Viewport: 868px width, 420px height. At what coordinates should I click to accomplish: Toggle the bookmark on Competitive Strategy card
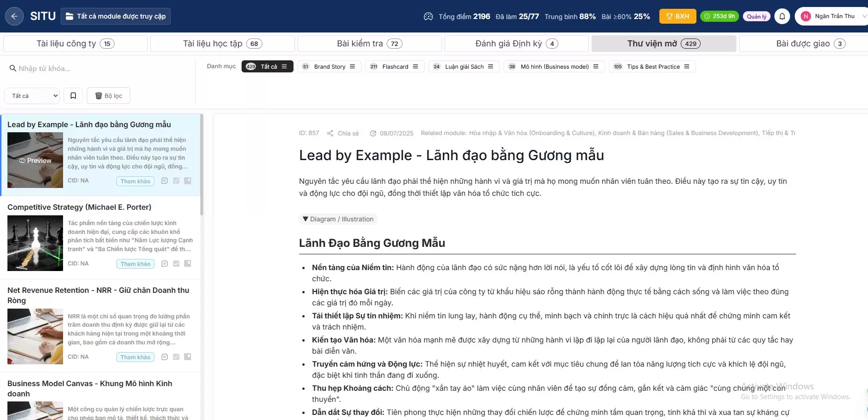pyautogui.click(x=188, y=264)
